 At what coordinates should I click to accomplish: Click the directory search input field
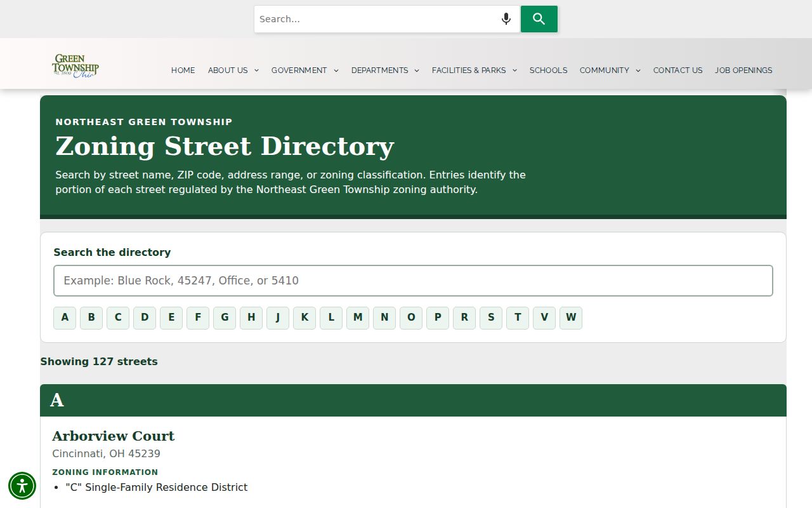click(413, 281)
